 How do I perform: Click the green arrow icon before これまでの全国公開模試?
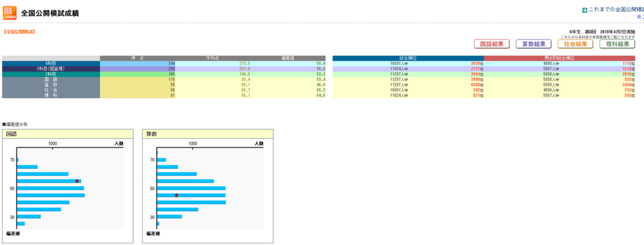(x=585, y=9)
